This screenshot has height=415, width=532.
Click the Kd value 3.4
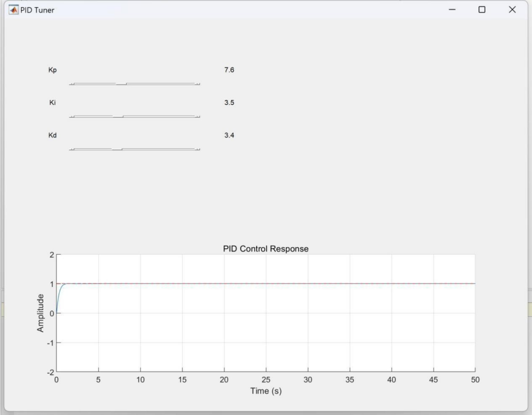point(229,135)
